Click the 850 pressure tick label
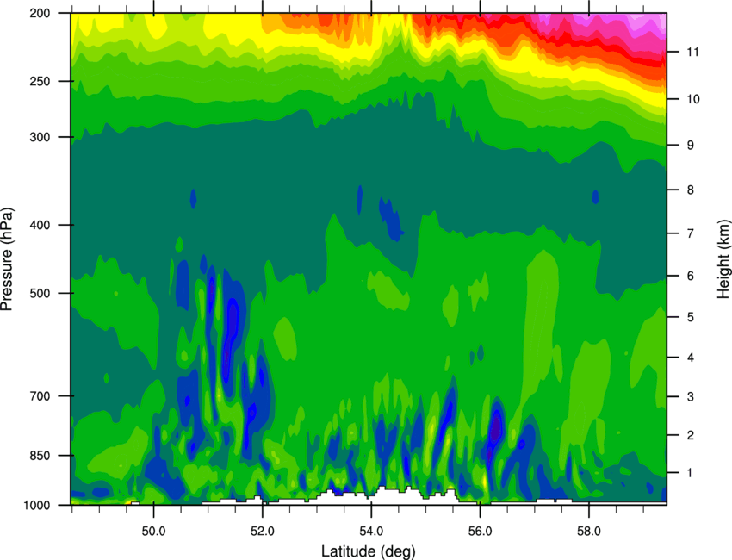Viewport: 732px width, 560px height. [x=40, y=456]
